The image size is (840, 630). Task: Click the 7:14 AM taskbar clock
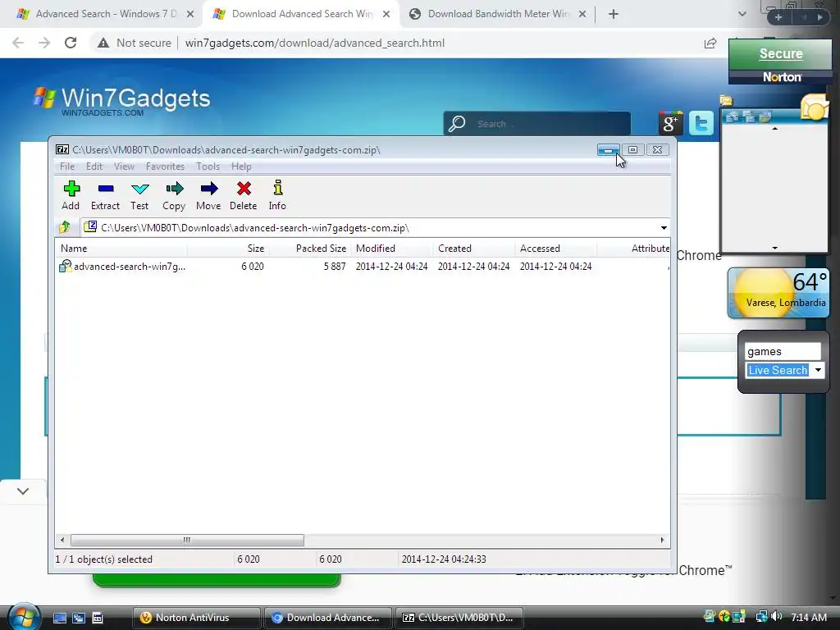click(x=808, y=617)
